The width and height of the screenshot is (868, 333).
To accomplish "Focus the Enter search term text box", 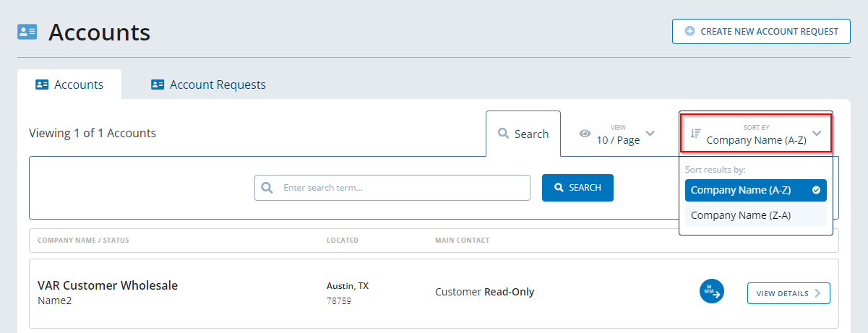I will [401, 188].
